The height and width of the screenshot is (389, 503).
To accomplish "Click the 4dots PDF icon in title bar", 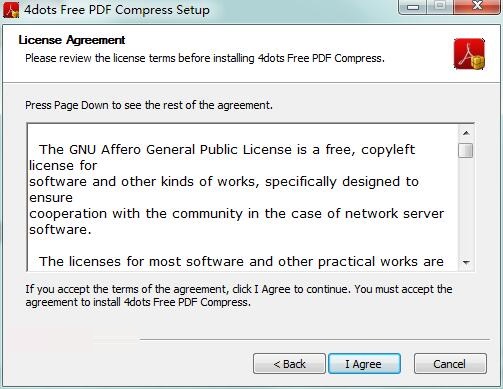I will coord(11,10).
